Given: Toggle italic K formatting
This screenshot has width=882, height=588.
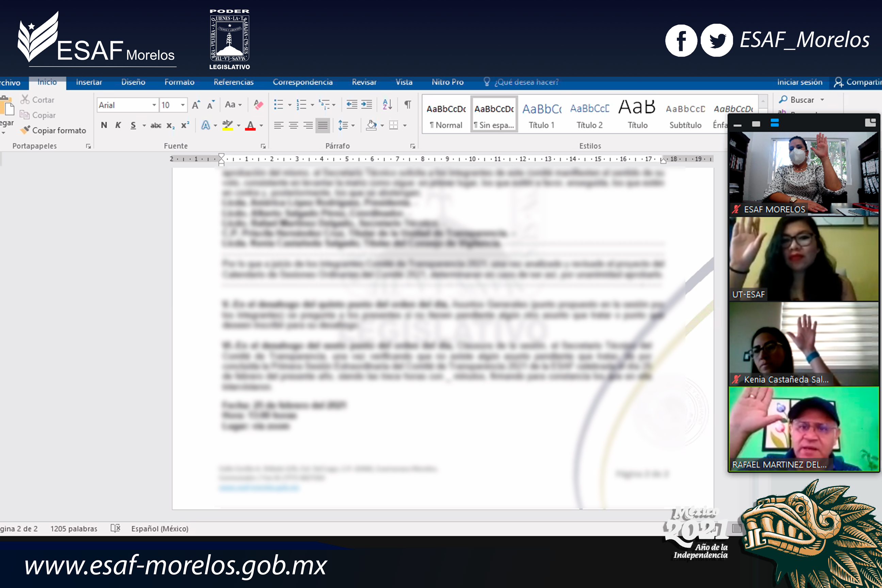Looking at the screenshot, I should (118, 125).
